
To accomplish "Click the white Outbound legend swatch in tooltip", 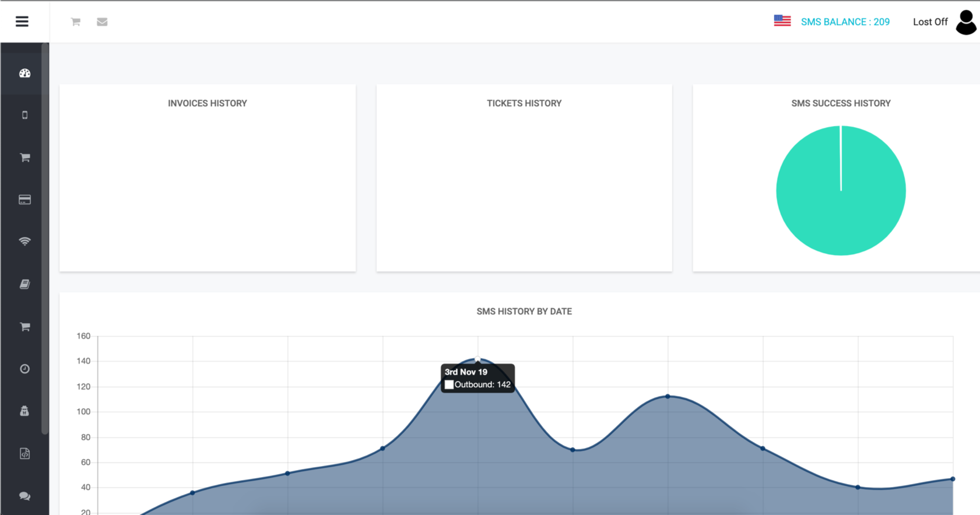I will [449, 384].
